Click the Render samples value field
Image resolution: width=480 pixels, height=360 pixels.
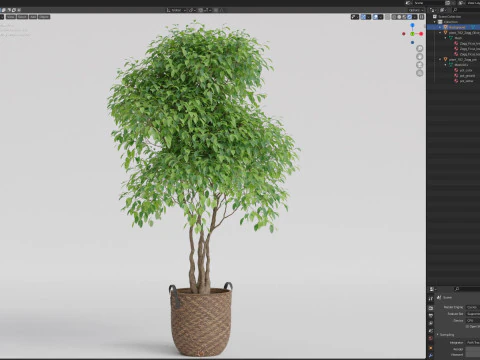(473, 349)
